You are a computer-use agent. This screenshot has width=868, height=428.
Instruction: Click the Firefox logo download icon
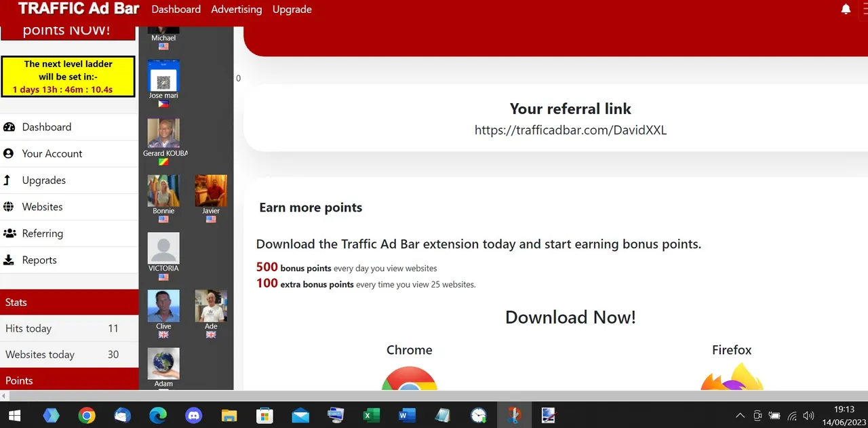pyautogui.click(x=732, y=377)
